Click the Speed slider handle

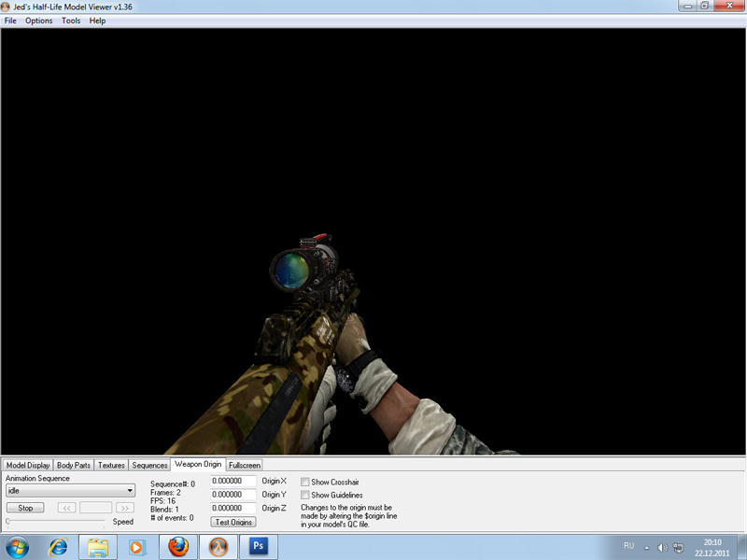tap(7, 522)
